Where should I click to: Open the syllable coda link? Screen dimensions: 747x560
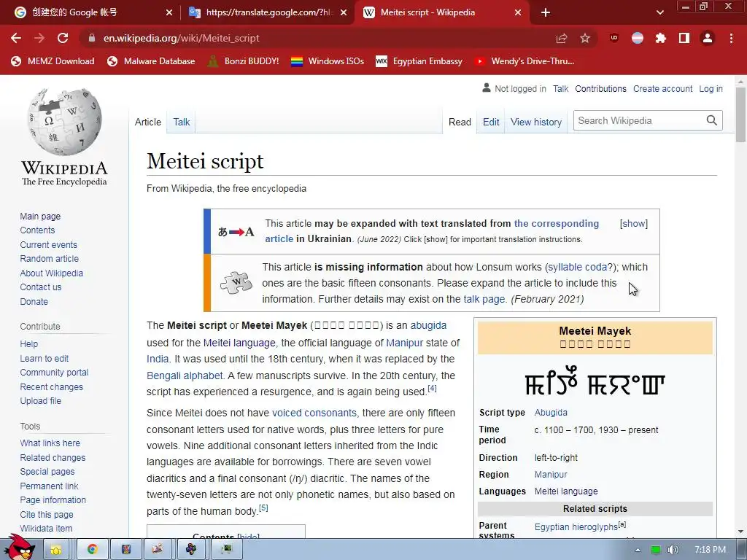pos(578,267)
